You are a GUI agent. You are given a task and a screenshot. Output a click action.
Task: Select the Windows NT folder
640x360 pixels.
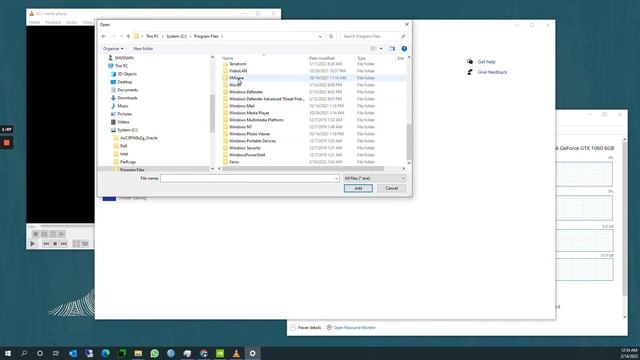point(240,127)
